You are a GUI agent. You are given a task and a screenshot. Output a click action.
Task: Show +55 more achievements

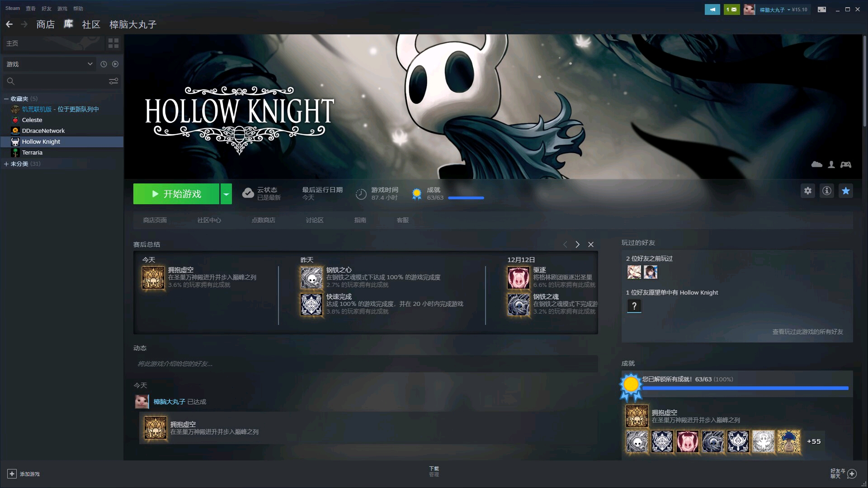(814, 441)
